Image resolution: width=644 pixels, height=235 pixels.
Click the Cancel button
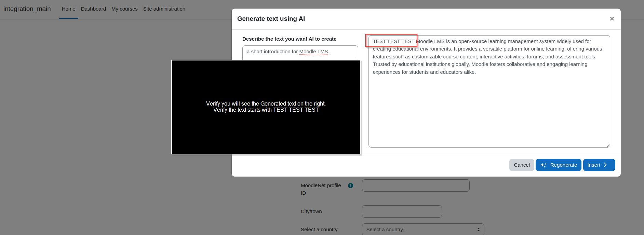[522, 165]
